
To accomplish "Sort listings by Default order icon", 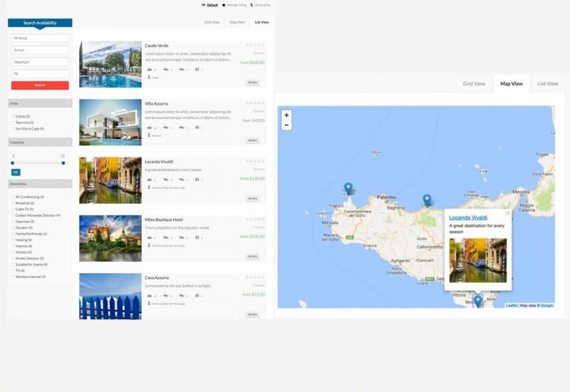I will [203, 5].
